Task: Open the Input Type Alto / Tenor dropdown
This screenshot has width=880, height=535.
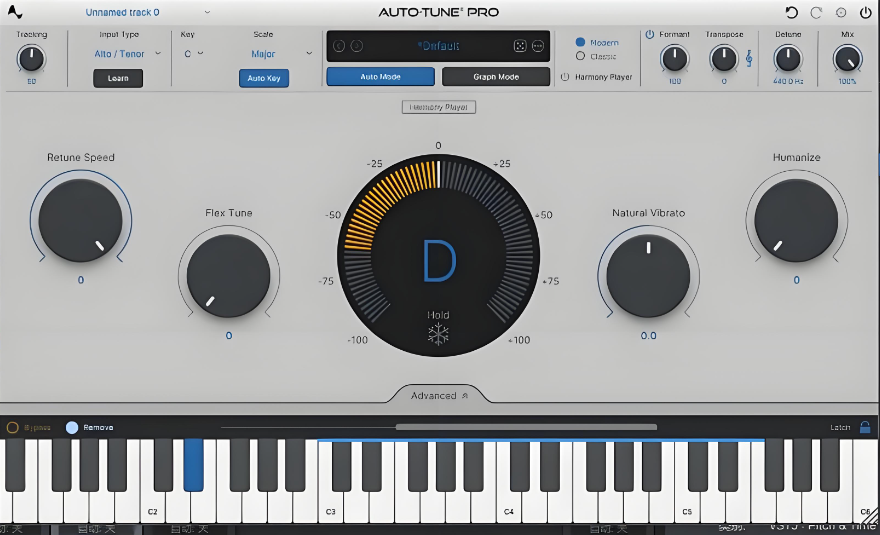Action: (x=126, y=54)
